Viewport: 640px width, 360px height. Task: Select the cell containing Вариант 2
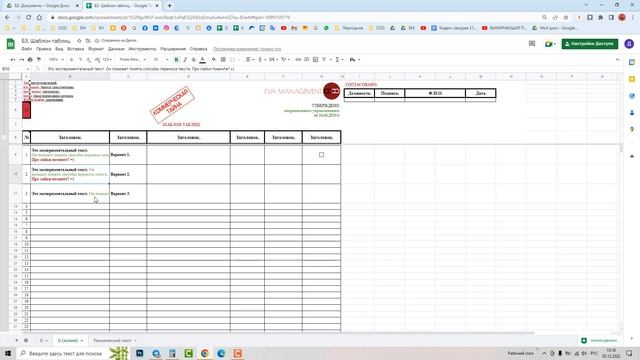point(128,174)
